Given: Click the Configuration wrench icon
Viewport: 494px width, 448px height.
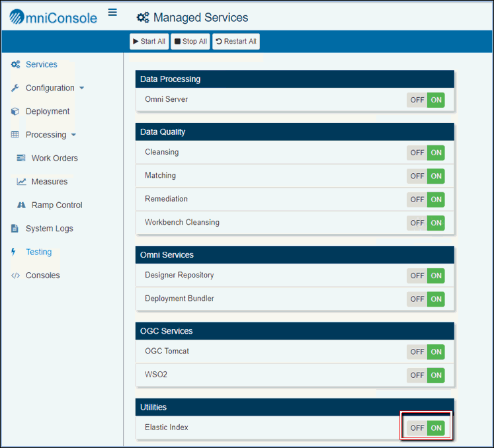Looking at the screenshot, I should click(x=15, y=88).
